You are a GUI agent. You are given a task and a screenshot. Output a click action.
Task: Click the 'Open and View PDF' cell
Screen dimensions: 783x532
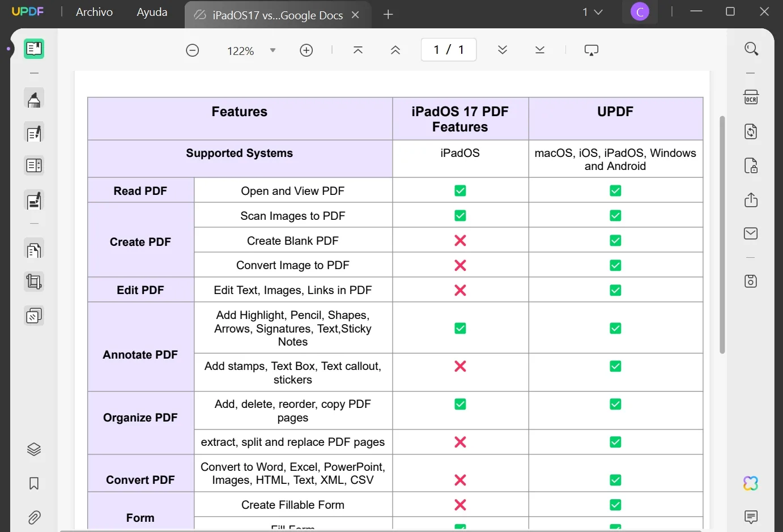293,191
